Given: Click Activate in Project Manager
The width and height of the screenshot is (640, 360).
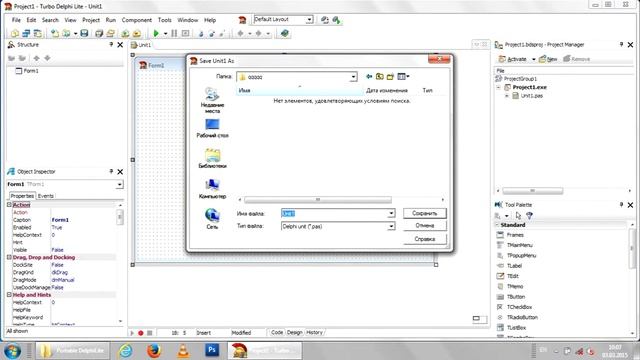Looking at the screenshot, I should [513, 59].
